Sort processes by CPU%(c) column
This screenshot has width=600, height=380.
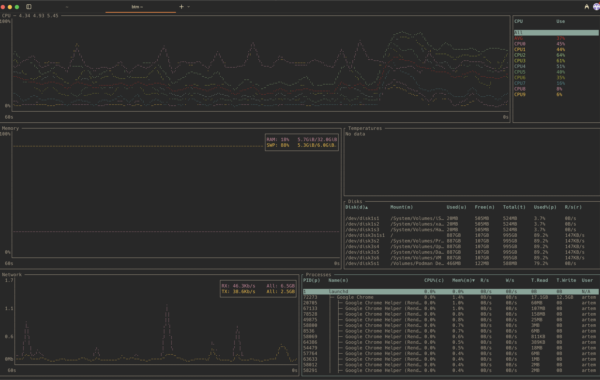coord(434,280)
